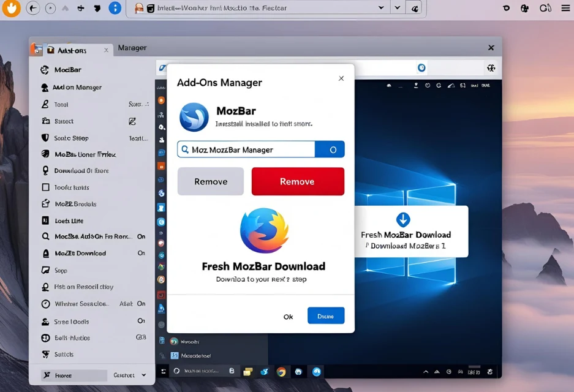Select MozBar in the sidebar

tap(68, 70)
